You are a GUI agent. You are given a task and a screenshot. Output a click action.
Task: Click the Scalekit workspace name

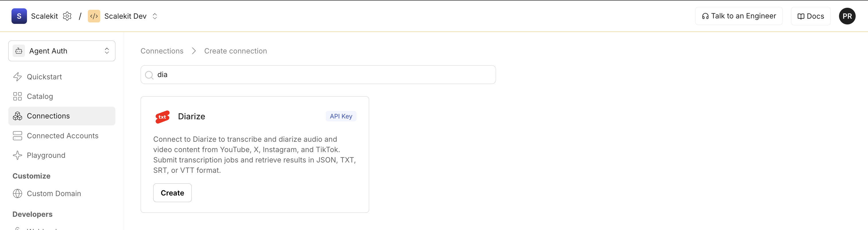point(44,16)
